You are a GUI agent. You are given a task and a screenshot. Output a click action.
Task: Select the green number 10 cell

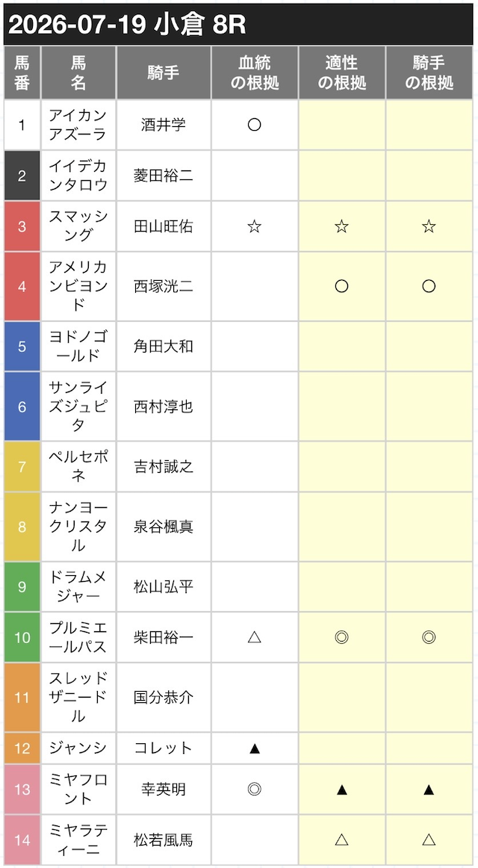(22, 638)
